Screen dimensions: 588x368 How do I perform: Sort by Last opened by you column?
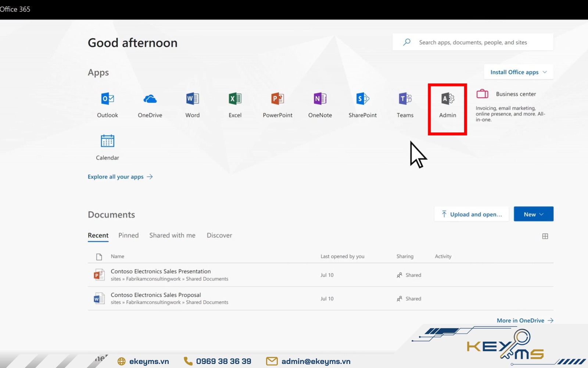(343, 256)
